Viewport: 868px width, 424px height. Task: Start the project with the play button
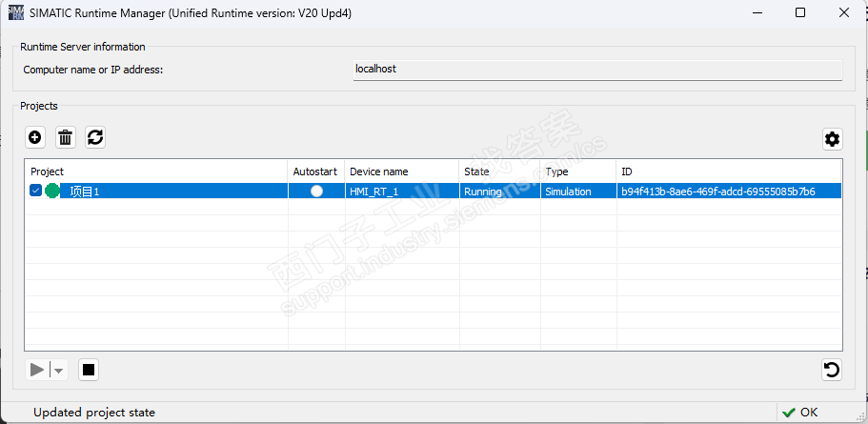(x=37, y=370)
